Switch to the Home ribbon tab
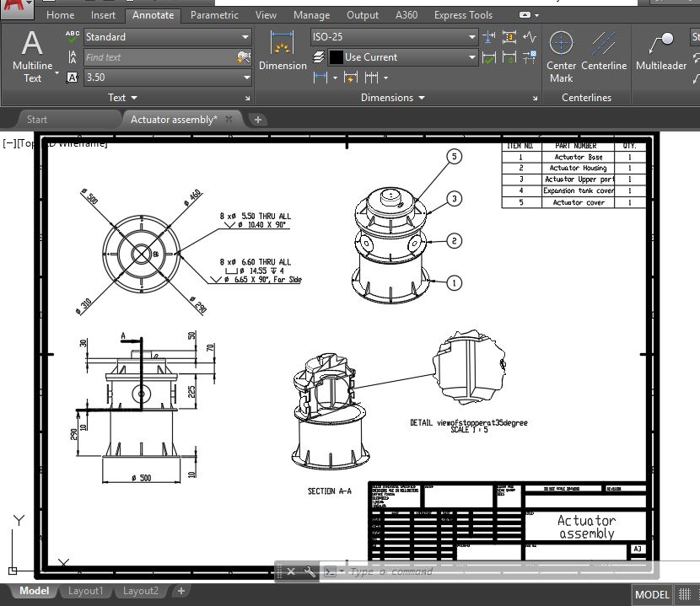Image resolution: width=700 pixels, height=606 pixels. tap(60, 15)
